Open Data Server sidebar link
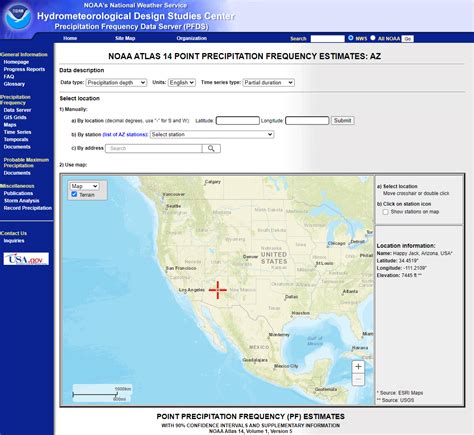The height and width of the screenshot is (435, 474). [17, 110]
